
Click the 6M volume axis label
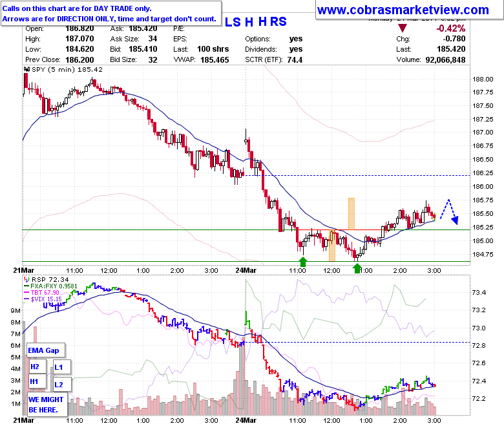[16, 346]
